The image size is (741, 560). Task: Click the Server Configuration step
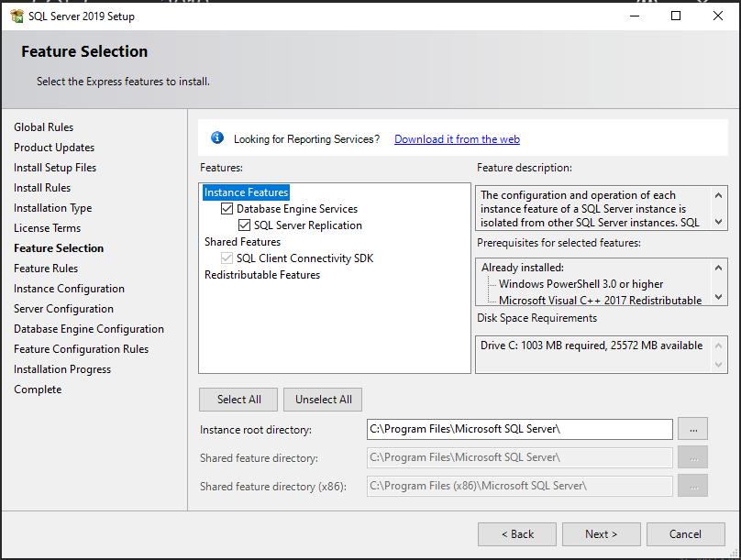63,309
